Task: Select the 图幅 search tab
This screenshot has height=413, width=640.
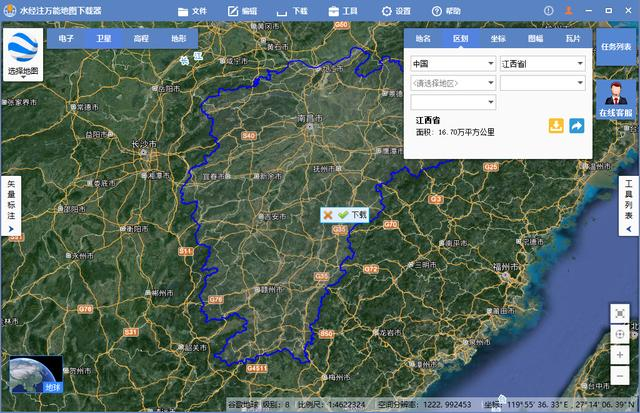Action: [536, 39]
